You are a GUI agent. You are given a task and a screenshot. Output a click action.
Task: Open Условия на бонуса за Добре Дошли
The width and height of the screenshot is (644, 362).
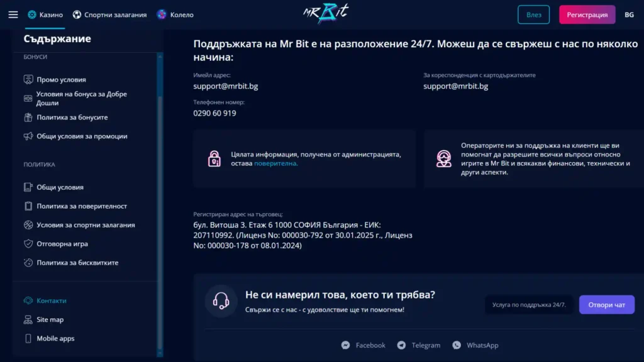(81, 99)
